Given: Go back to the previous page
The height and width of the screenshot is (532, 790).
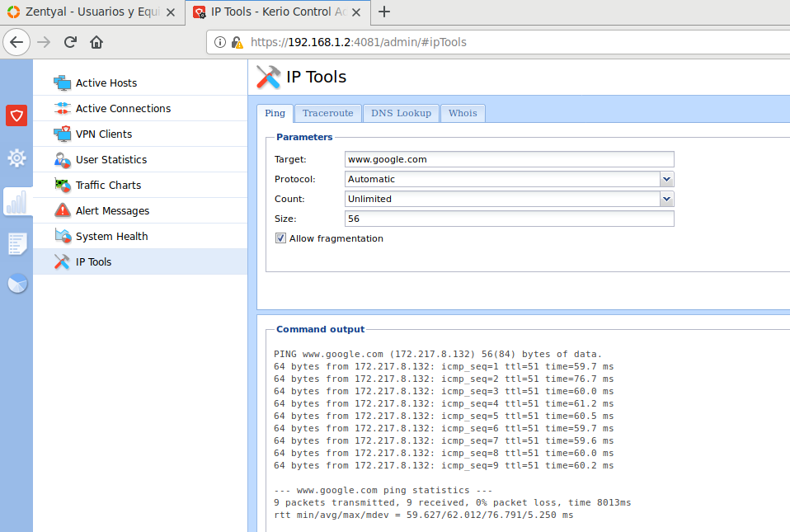Looking at the screenshot, I should [16, 42].
